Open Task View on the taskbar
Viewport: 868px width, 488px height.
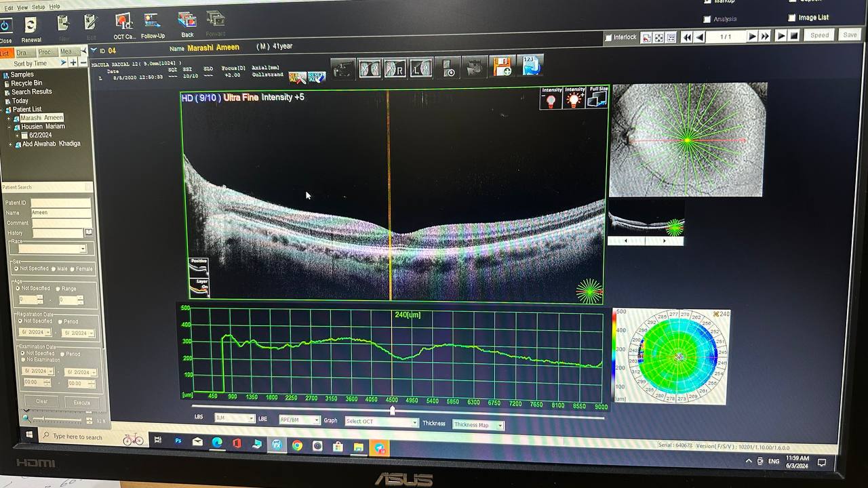158,440
